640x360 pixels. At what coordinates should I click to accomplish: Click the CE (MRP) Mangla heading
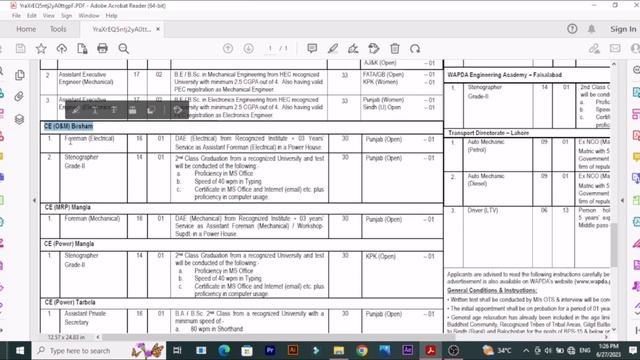pos(67,207)
